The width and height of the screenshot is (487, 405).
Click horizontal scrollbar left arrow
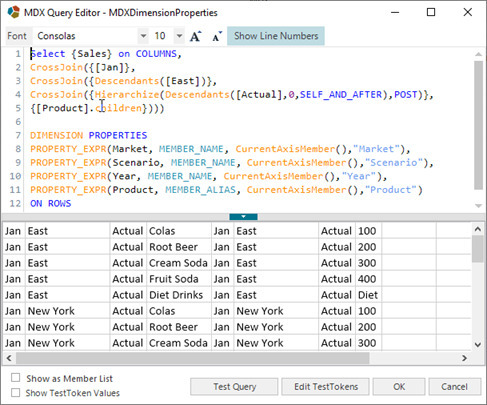click(x=9, y=358)
